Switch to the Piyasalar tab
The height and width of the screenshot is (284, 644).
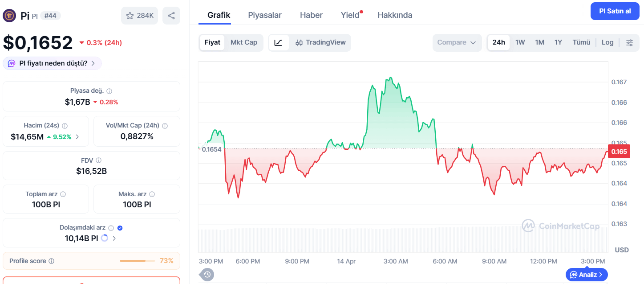(265, 15)
